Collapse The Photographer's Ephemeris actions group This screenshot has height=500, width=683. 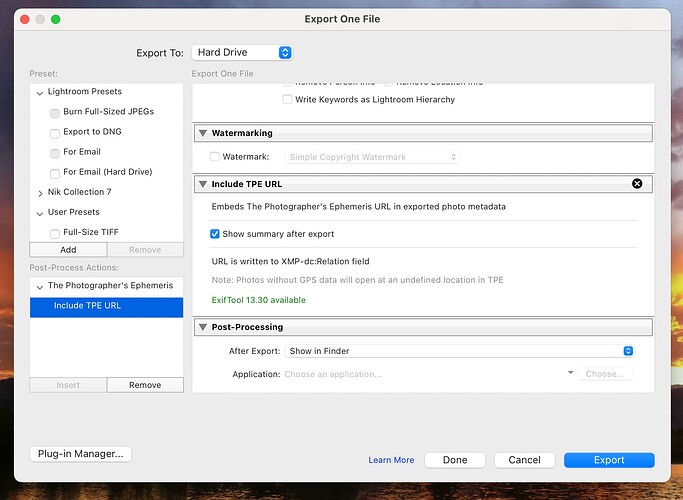tap(40, 287)
